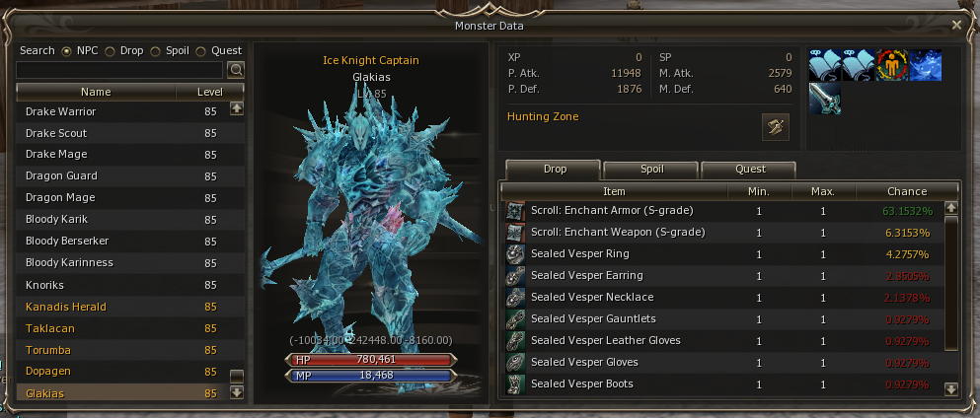This screenshot has width=980, height=418.
Task: Switch to the Spoil tab
Action: click(x=651, y=170)
